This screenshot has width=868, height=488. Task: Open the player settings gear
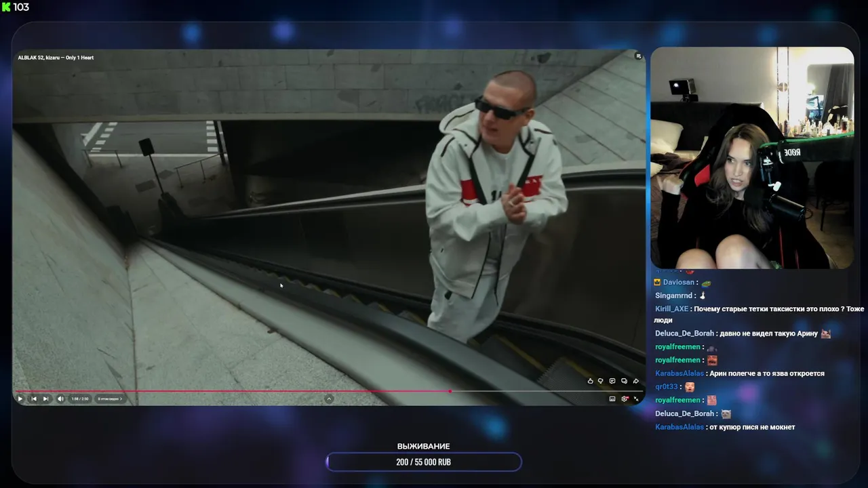click(x=625, y=399)
